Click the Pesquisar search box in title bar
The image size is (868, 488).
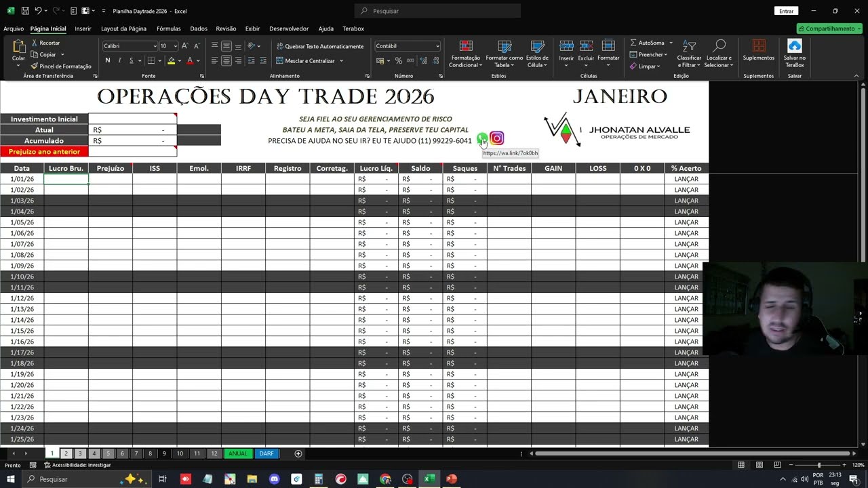tap(437, 11)
